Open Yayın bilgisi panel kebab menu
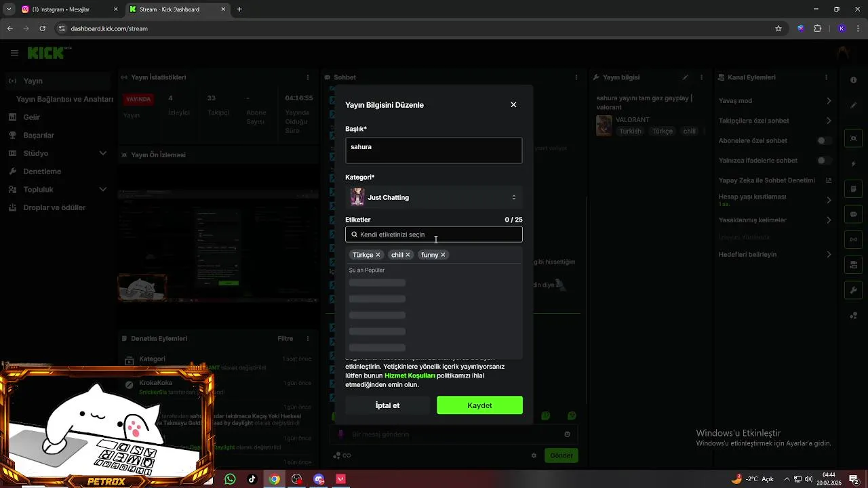868x488 pixels. 701,77
